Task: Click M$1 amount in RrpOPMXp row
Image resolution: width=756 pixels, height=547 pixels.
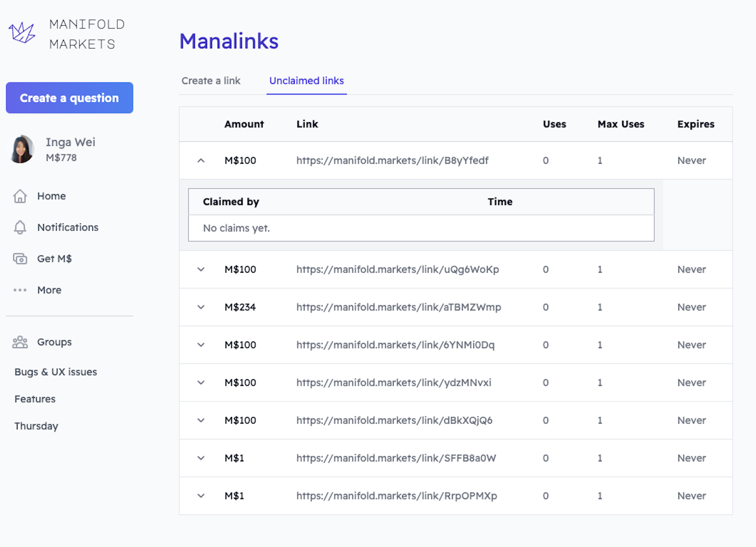Action: [234, 496]
